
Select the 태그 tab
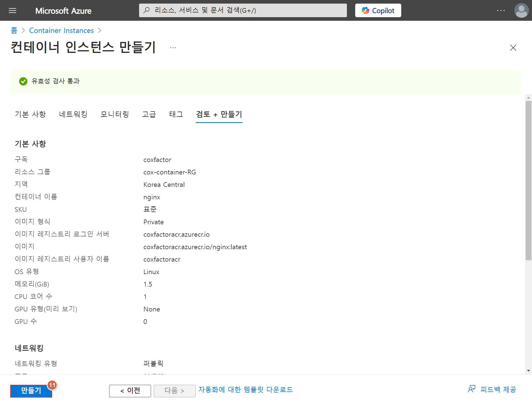(x=176, y=114)
